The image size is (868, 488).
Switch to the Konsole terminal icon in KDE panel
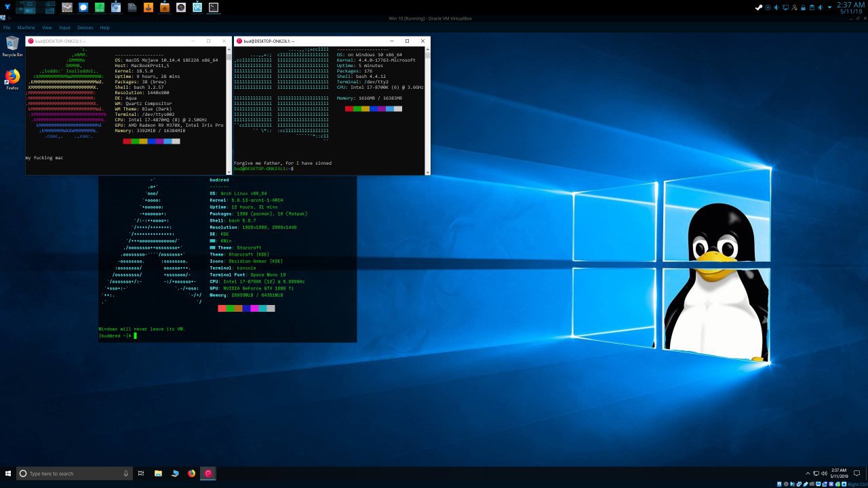pos(214,7)
